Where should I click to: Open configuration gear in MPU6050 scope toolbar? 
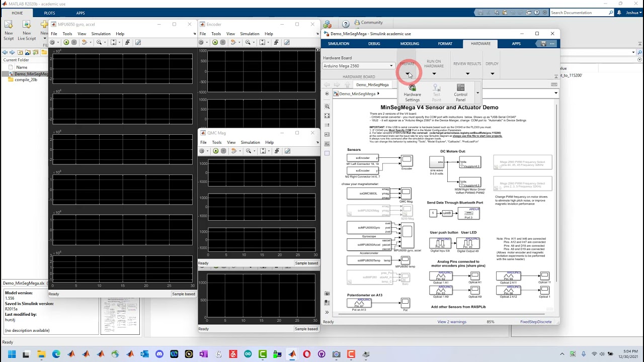coord(52,42)
